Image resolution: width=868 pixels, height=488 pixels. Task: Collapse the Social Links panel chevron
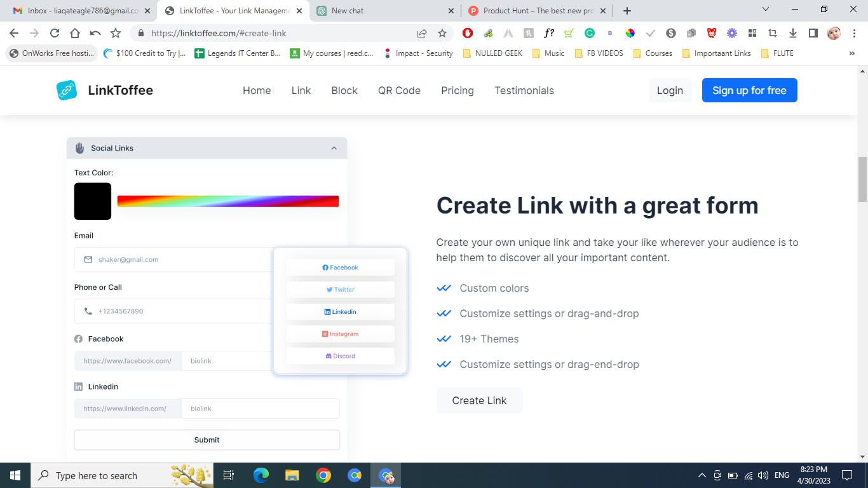pos(334,148)
